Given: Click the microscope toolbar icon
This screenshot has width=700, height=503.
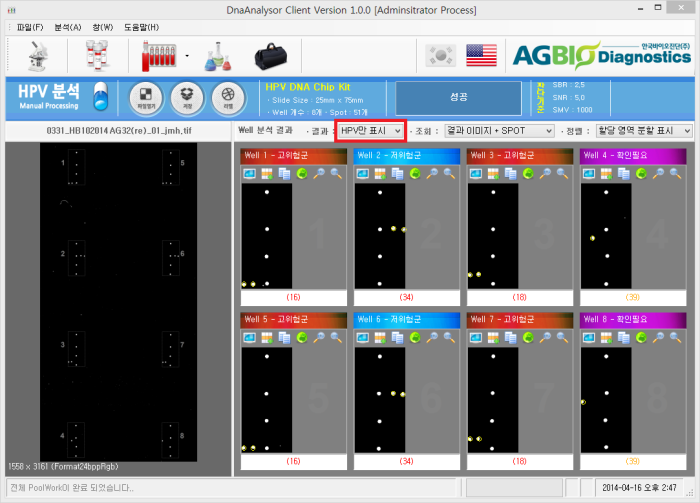Looking at the screenshot, I should click(38, 55).
